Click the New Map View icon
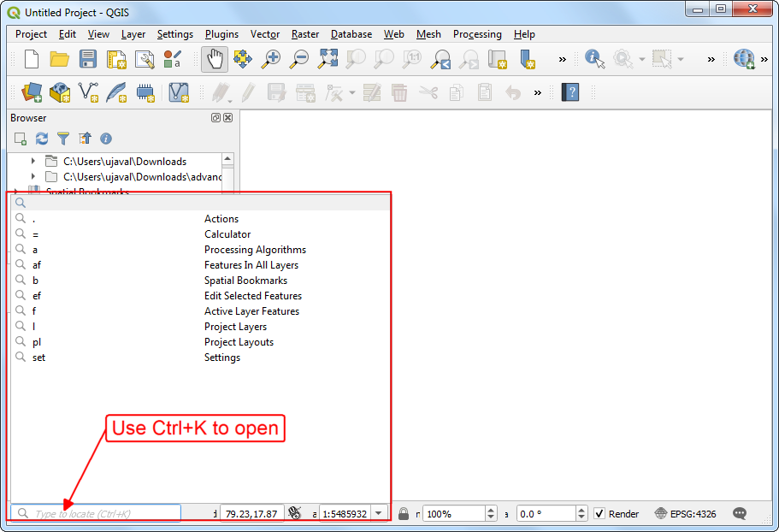Image resolution: width=779 pixels, height=532 pixels. [497, 59]
